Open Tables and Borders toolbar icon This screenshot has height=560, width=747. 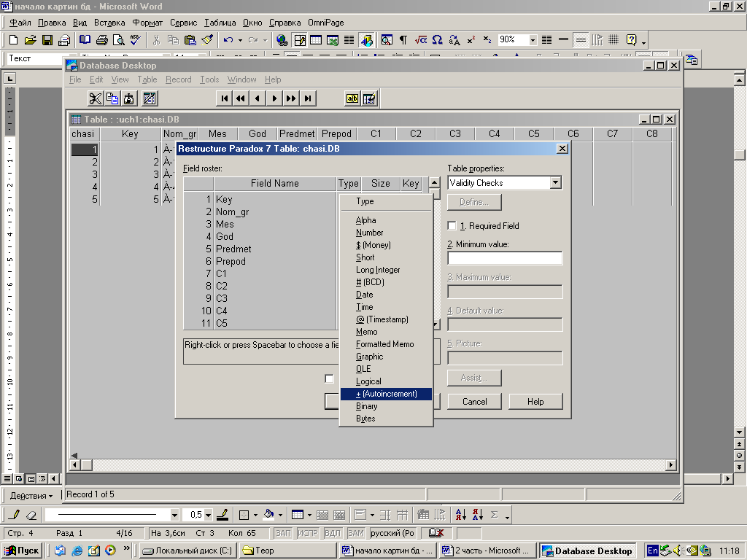click(300, 40)
